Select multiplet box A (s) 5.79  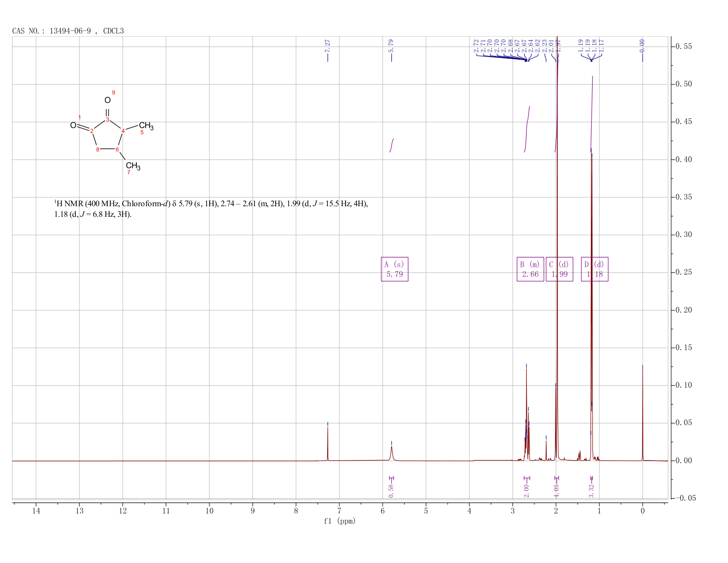[x=394, y=269]
